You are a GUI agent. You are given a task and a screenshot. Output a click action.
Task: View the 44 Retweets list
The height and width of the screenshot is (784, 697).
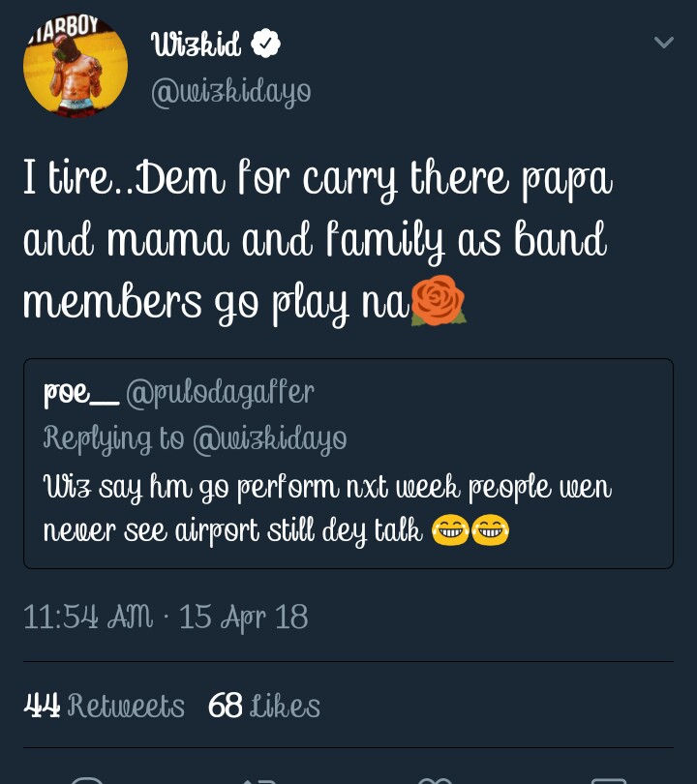click(104, 706)
